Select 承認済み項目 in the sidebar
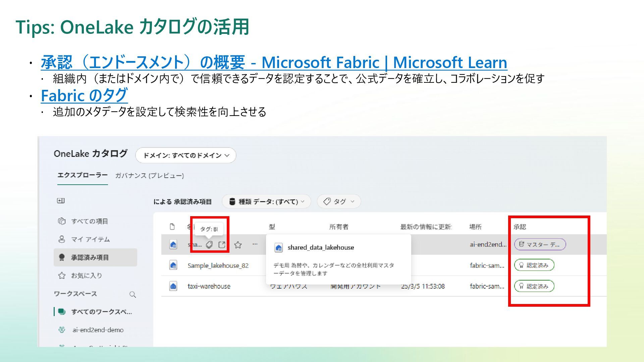The width and height of the screenshot is (644, 362). tap(95, 257)
